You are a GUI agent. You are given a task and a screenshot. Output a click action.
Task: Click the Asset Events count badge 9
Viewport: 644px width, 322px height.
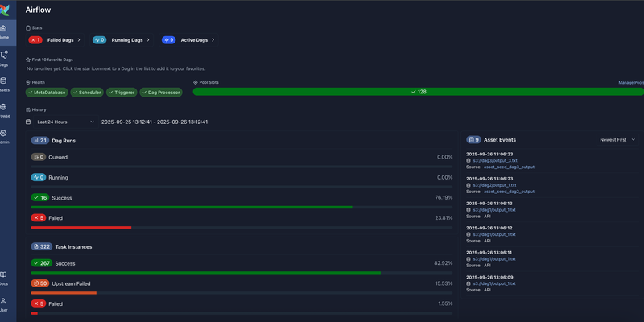coord(473,139)
